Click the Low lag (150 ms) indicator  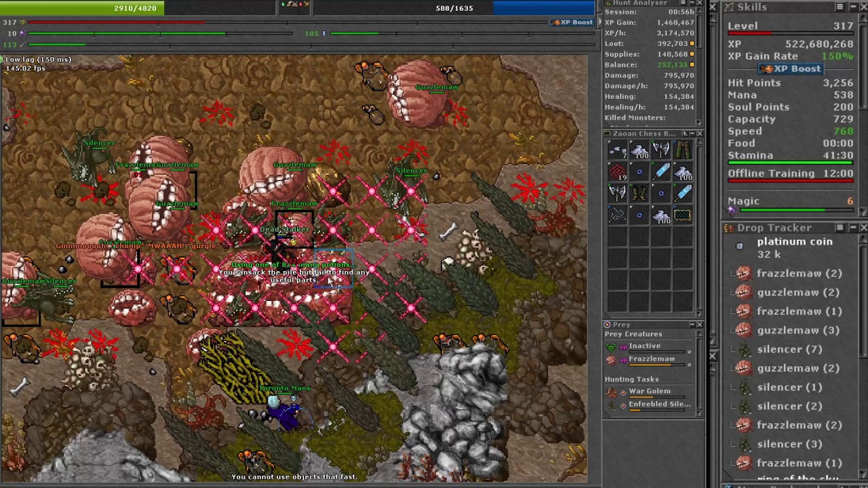click(x=38, y=60)
